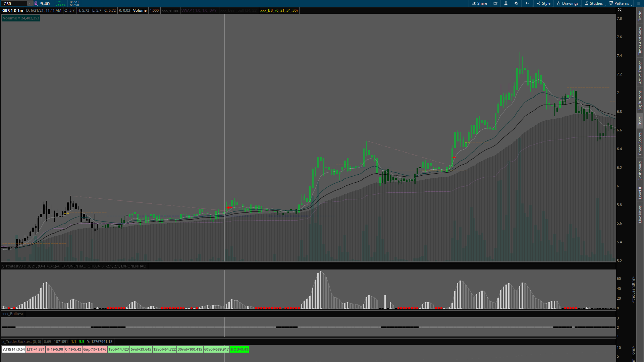Click the chart alerts icon next to Share

tap(495, 3)
